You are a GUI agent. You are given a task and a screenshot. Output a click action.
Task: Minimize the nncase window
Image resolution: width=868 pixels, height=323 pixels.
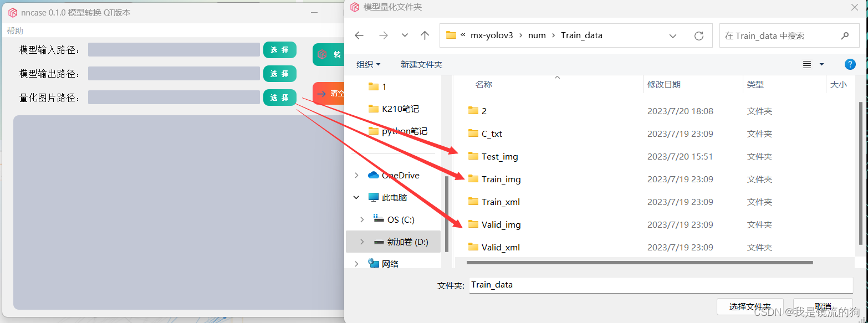point(315,12)
